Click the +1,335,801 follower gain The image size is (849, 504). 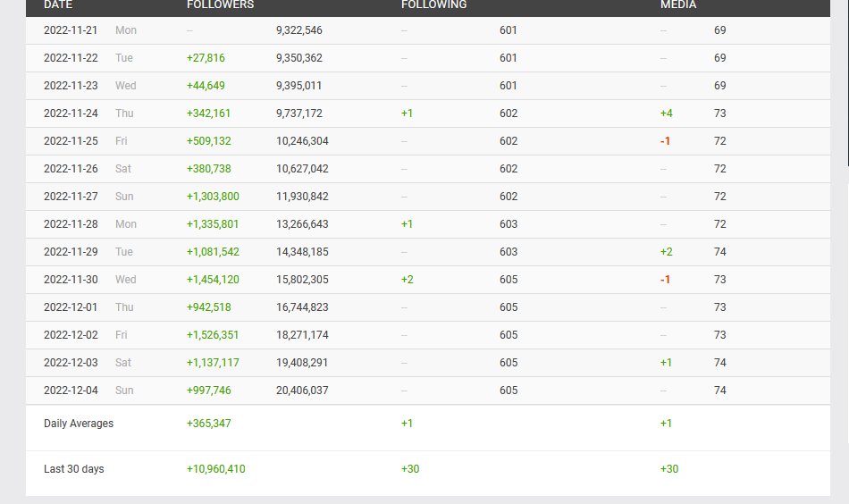click(x=213, y=224)
